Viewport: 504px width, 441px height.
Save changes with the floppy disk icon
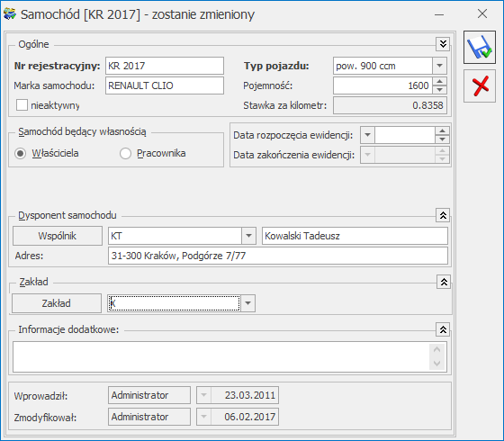click(x=479, y=48)
